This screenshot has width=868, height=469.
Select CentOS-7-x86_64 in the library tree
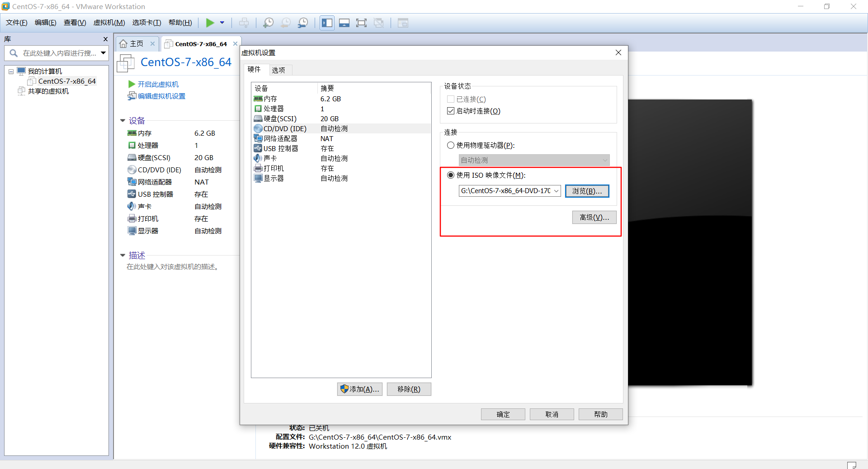click(x=67, y=81)
